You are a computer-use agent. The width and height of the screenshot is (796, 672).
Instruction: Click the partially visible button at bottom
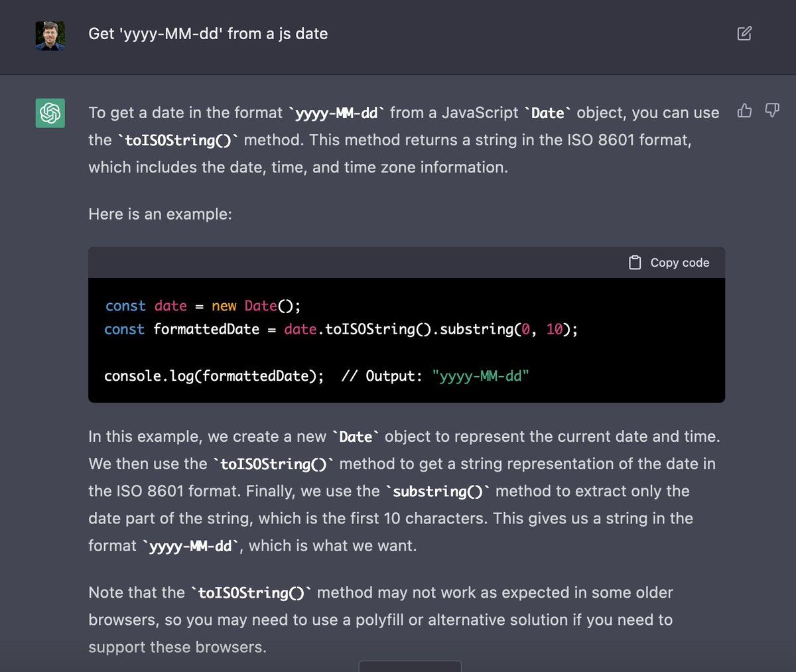[x=410, y=666]
